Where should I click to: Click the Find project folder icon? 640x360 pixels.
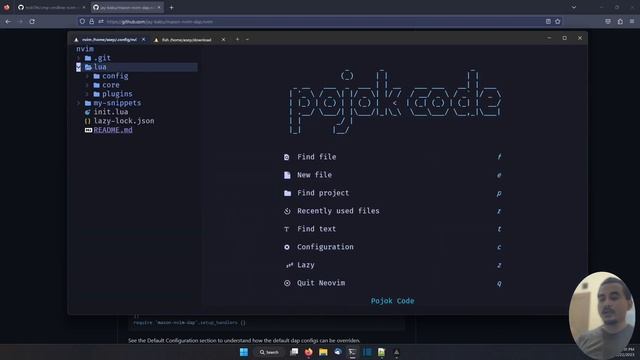coord(287,193)
